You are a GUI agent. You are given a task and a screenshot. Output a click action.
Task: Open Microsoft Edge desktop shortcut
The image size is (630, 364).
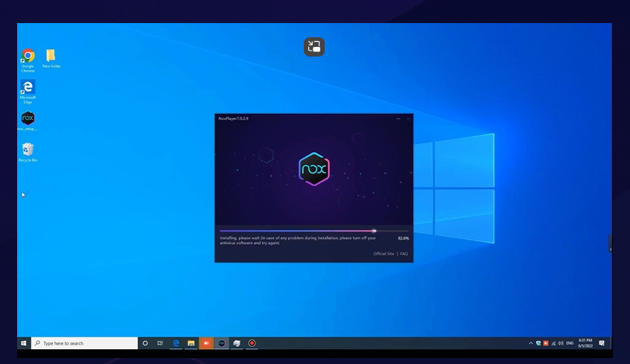pos(28,92)
